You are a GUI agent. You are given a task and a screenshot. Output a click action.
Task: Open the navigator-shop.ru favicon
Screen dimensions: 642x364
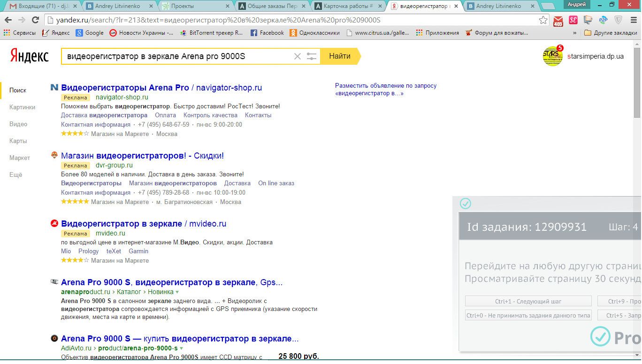[x=54, y=87]
